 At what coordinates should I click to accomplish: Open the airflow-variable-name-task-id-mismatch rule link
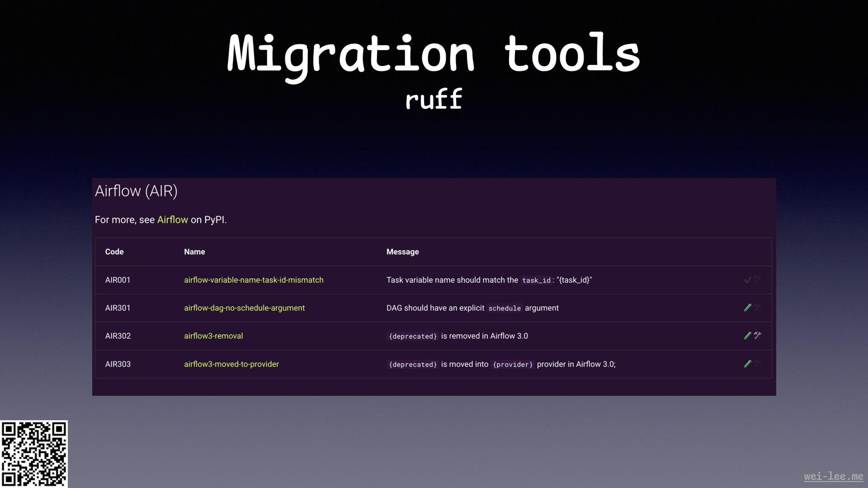(254, 280)
